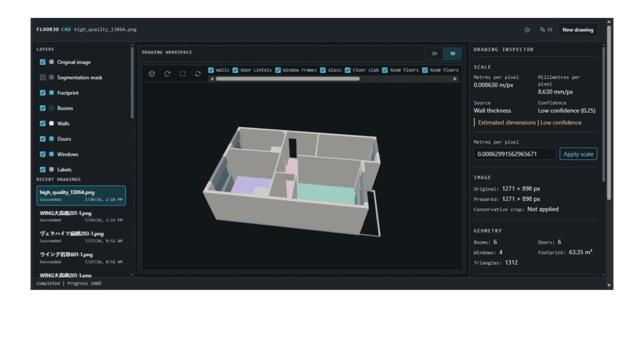Click the Footprint layer color dot
Image resolution: width=644 pixels, height=362 pixels.
point(51,93)
